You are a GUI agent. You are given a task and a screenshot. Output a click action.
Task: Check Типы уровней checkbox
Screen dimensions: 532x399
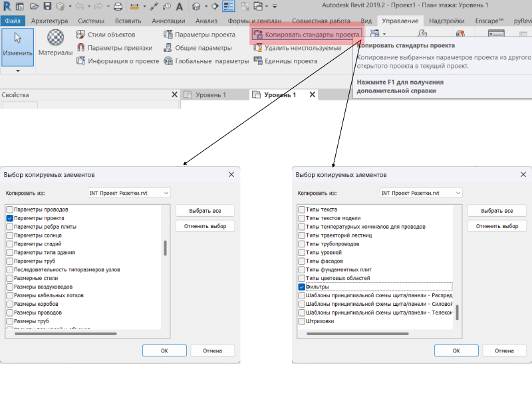[301, 253]
